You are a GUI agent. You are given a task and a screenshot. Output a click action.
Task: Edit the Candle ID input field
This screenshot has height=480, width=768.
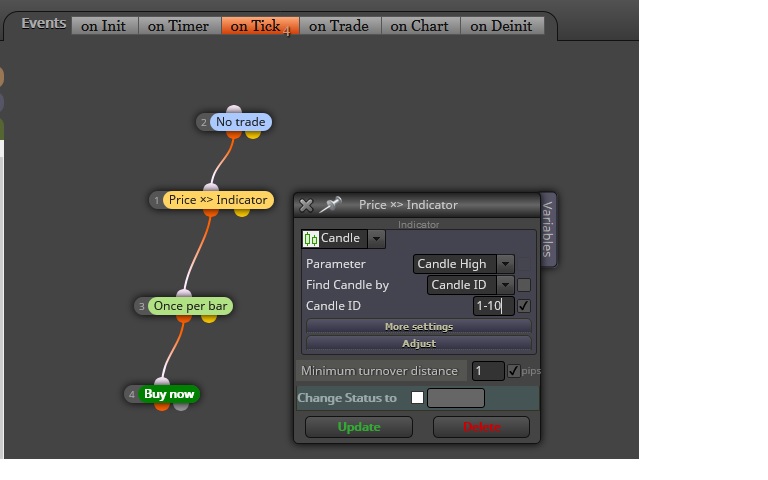point(493,306)
